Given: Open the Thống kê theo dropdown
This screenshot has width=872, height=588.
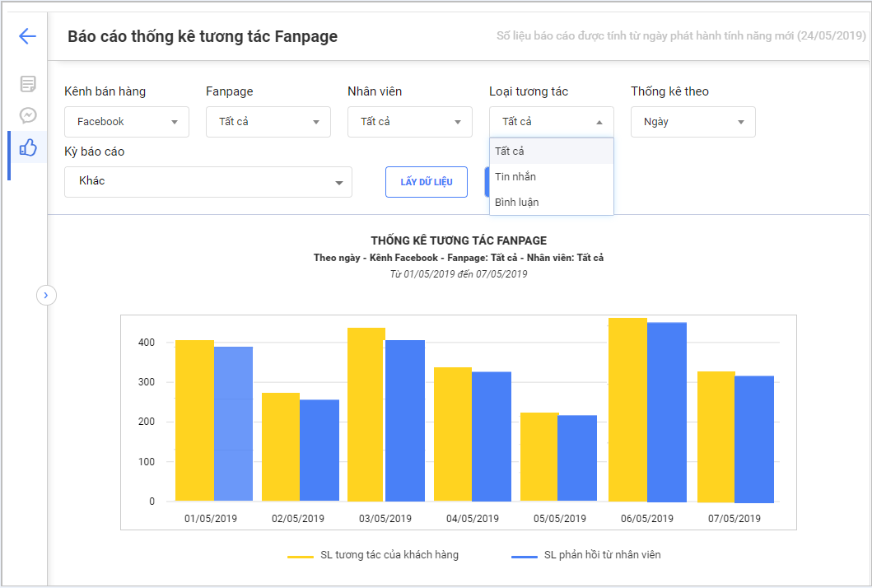Looking at the screenshot, I should (x=693, y=122).
